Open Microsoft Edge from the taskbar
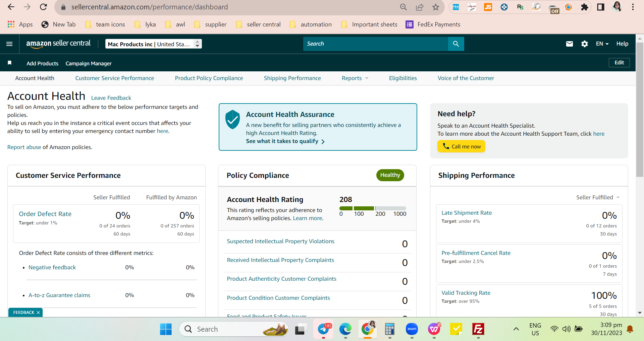 pos(345,329)
